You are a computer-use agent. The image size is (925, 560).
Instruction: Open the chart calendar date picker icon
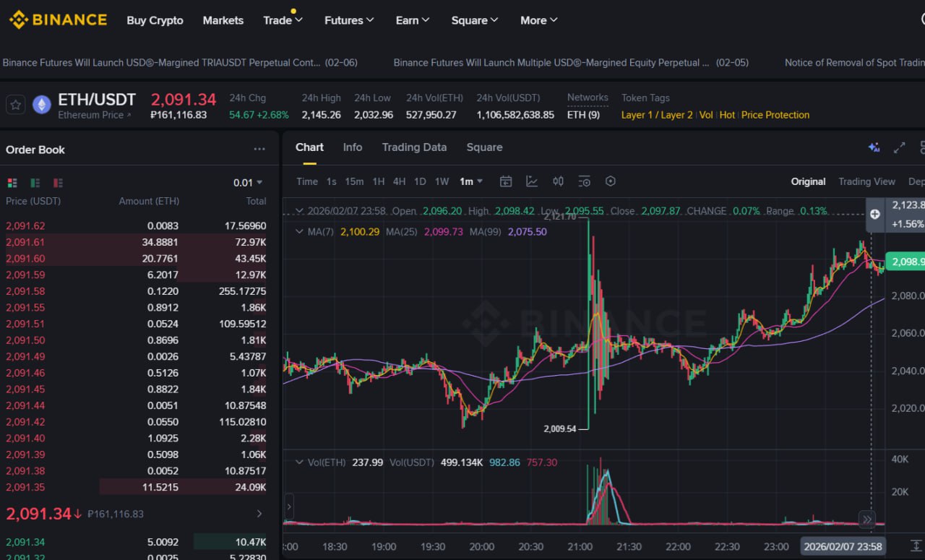tap(506, 181)
